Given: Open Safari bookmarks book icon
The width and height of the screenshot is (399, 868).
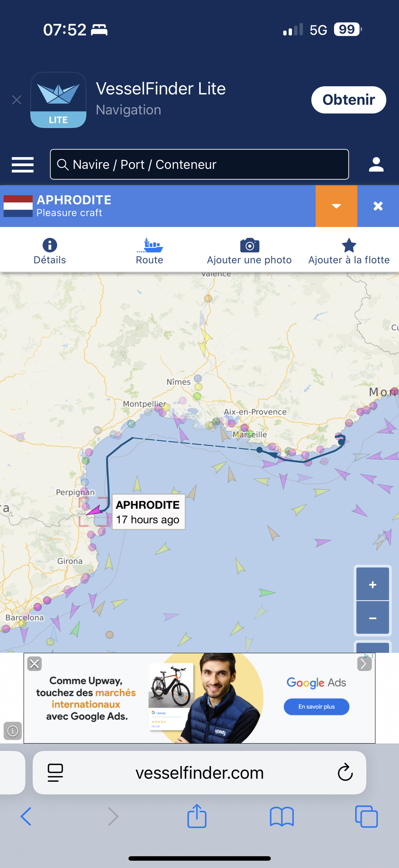Looking at the screenshot, I should coord(282,817).
